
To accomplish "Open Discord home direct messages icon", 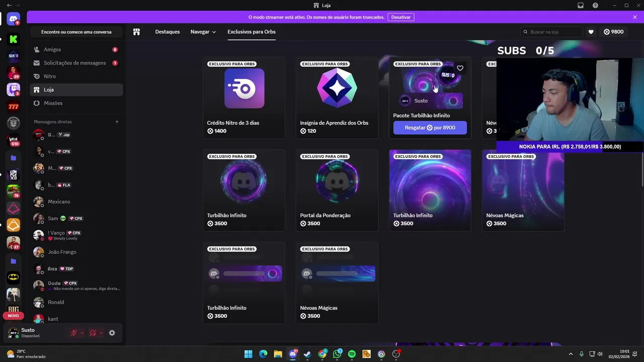I will click(x=13, y=19).
